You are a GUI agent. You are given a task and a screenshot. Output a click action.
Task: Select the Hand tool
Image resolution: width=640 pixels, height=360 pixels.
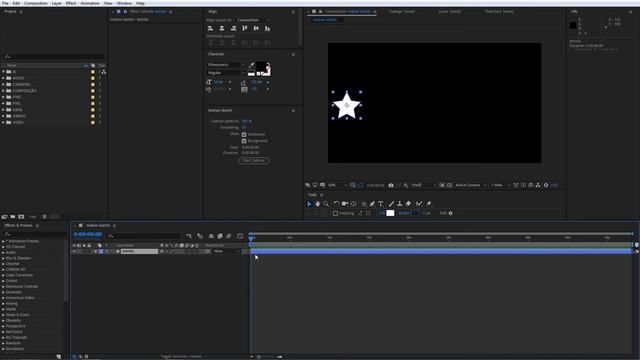pyautogui.click(x=318, y=204)
